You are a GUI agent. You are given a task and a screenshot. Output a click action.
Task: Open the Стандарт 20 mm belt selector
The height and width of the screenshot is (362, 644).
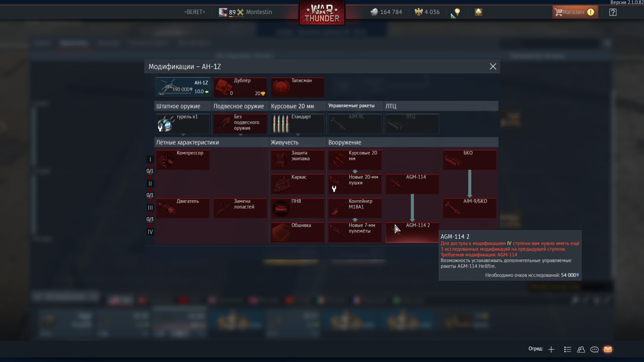[x=297, y=124]
